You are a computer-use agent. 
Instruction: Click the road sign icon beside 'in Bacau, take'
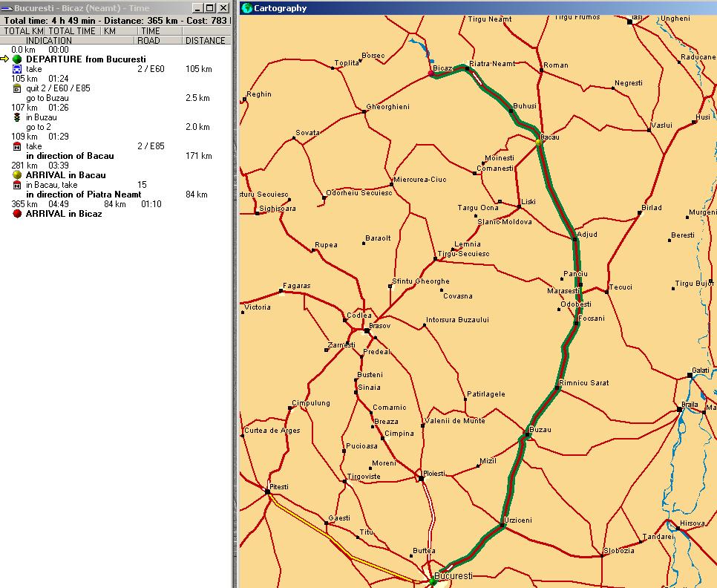click(x=17, y=185)
